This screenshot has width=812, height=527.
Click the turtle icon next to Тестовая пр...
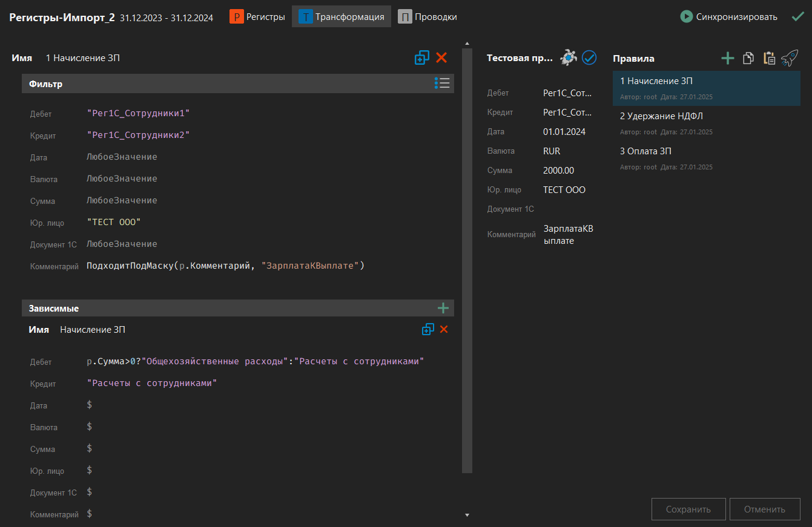tap(568, 57)
